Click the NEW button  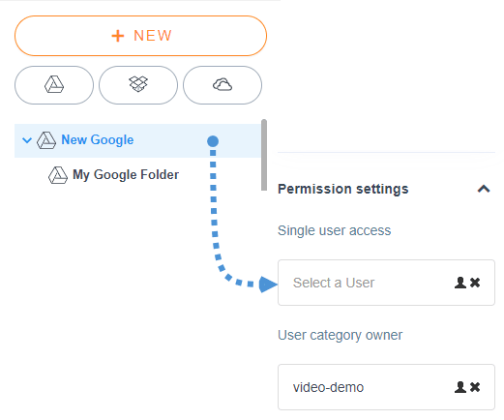pyautogui.click(x=140, y=36)
